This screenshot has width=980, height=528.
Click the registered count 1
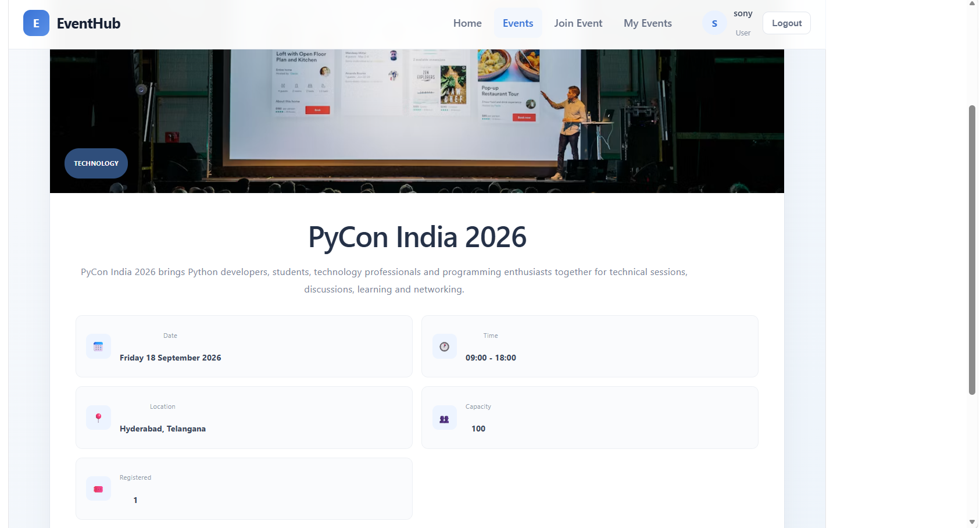[135, 500]
